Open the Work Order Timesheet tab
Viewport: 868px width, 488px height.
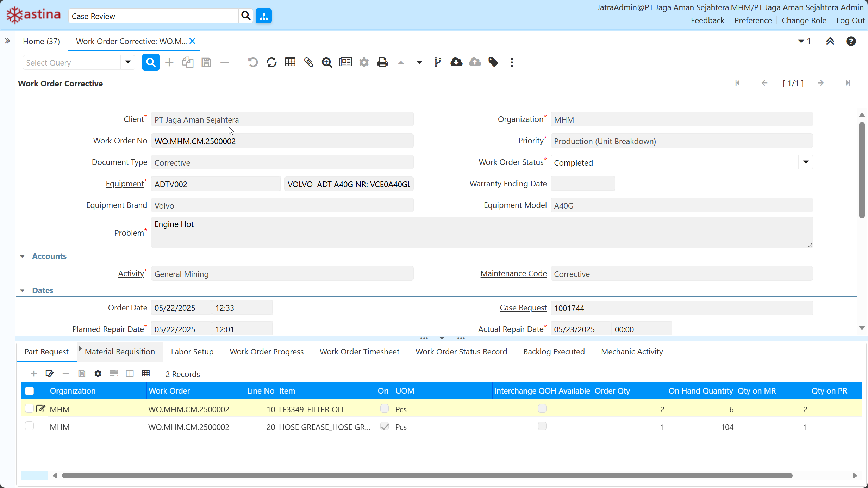tap(359, 352)
